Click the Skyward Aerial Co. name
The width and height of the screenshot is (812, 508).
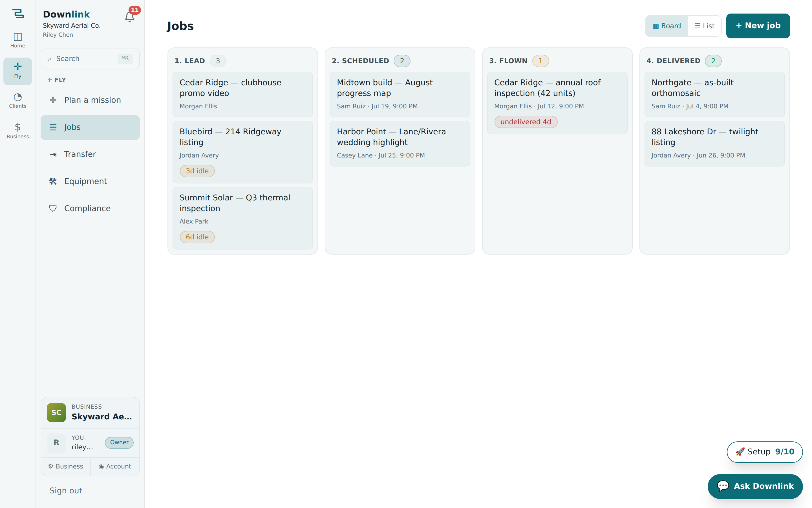pyautogui.click(x=71, y=25)
